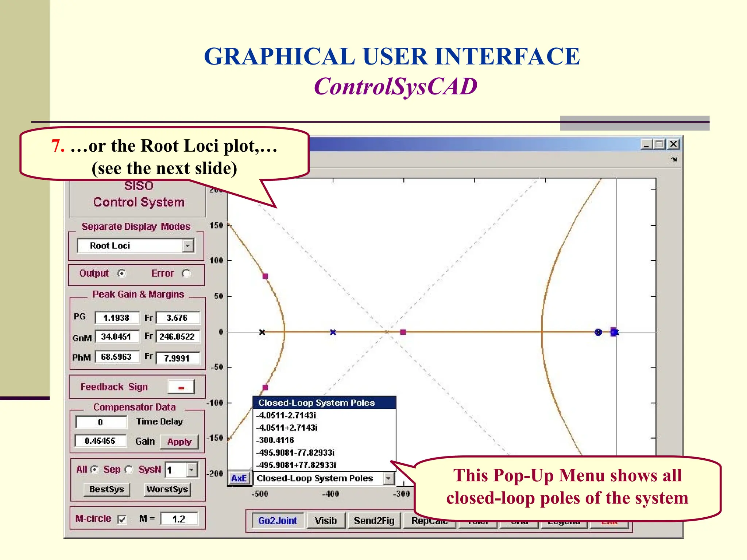Toggle the M-circle checkbox
The image size is (747, 560).
coord(122,519)
